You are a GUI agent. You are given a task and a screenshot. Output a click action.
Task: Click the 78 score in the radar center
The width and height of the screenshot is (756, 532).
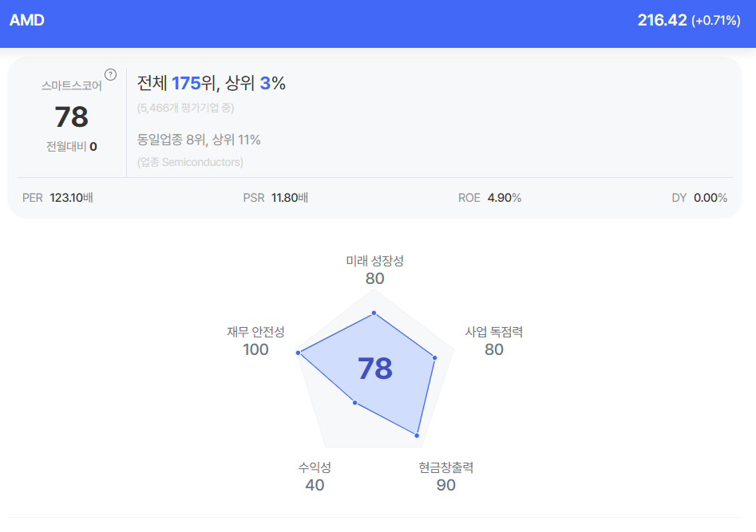(374, 368)
